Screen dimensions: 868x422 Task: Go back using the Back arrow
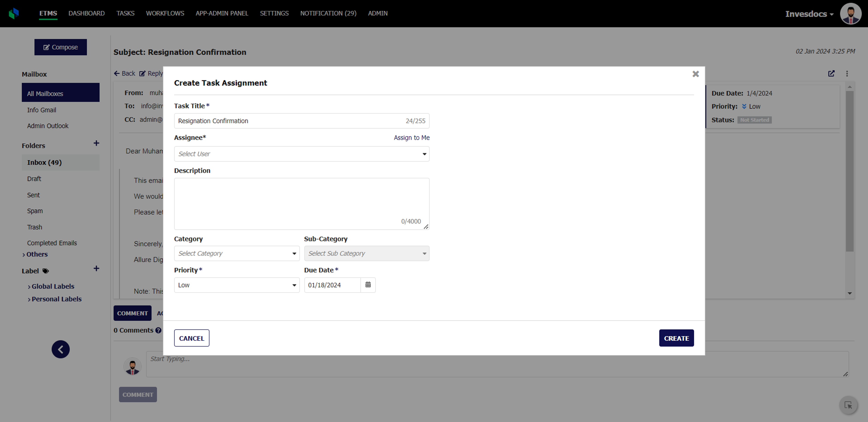(x=124, y=73)
